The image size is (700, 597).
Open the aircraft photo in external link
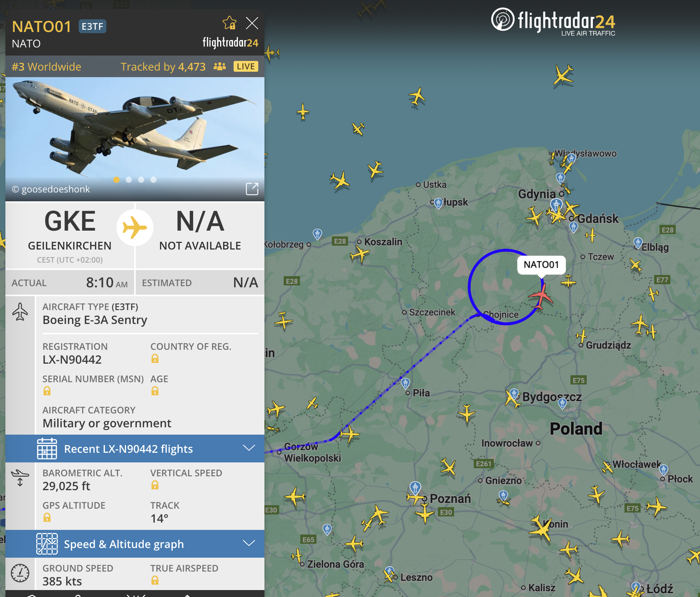click(252, 189)
